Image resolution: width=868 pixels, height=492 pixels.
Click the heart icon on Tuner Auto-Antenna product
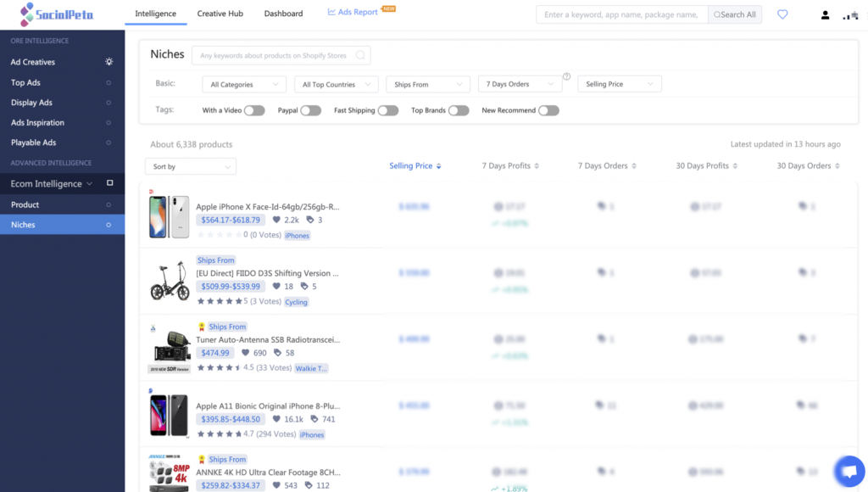[x=245, y=353]
